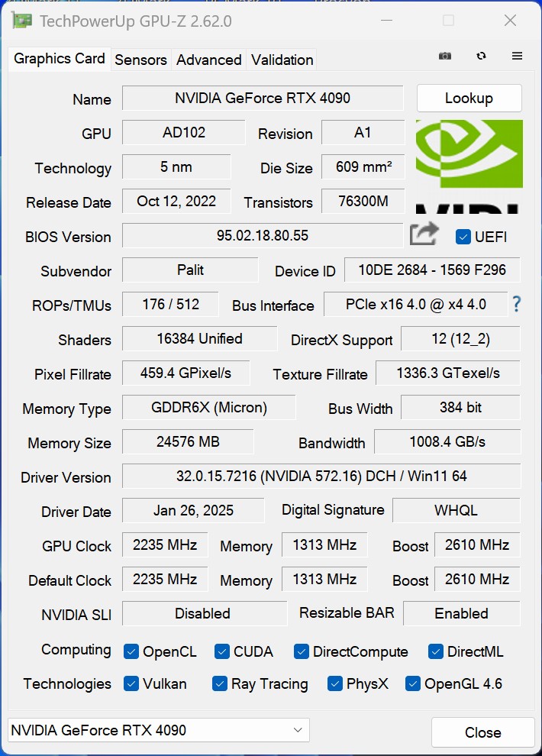The image size is (542, 756).
Task: Click the Resizable BAR value Enabled
Action: click(x=462, y=613)
